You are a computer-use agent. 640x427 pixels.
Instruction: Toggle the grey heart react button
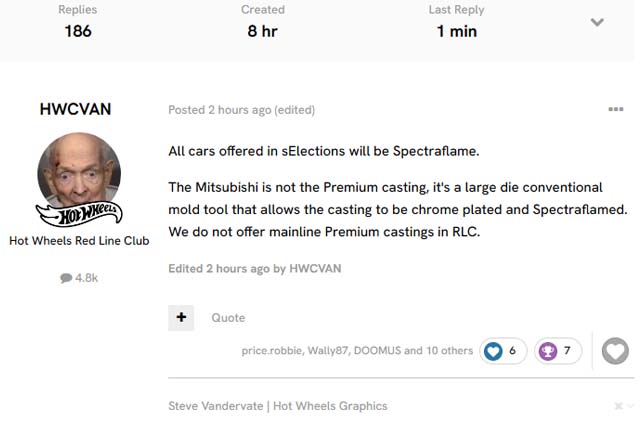(616, 351)
